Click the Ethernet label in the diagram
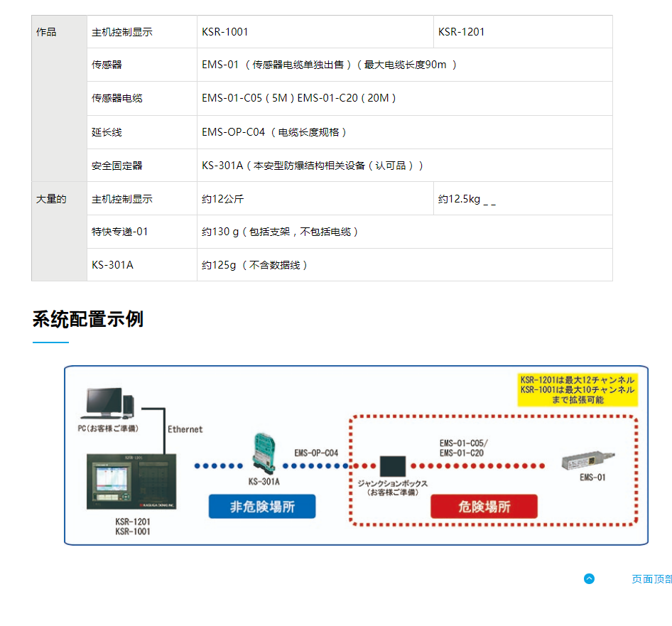Viewport: 672px width, 626px height. point(185,429)
